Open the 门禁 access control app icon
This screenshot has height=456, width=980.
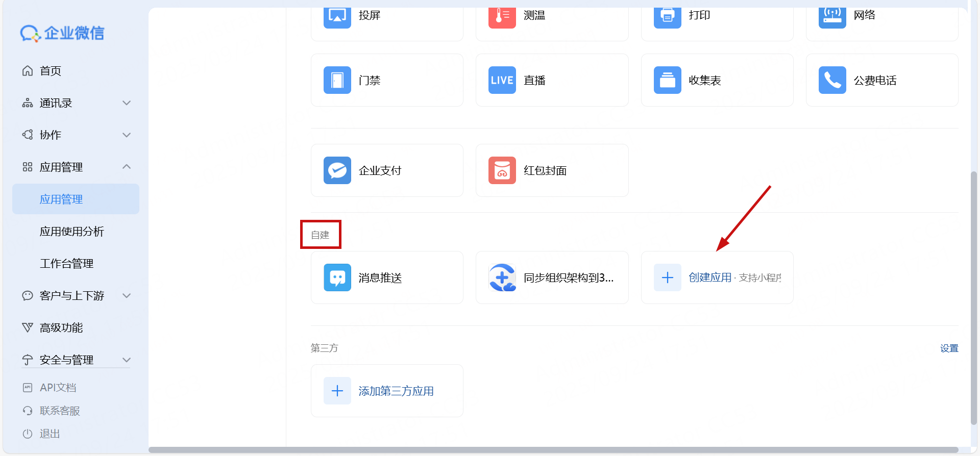pyautogui.click(x=337, y=80)
